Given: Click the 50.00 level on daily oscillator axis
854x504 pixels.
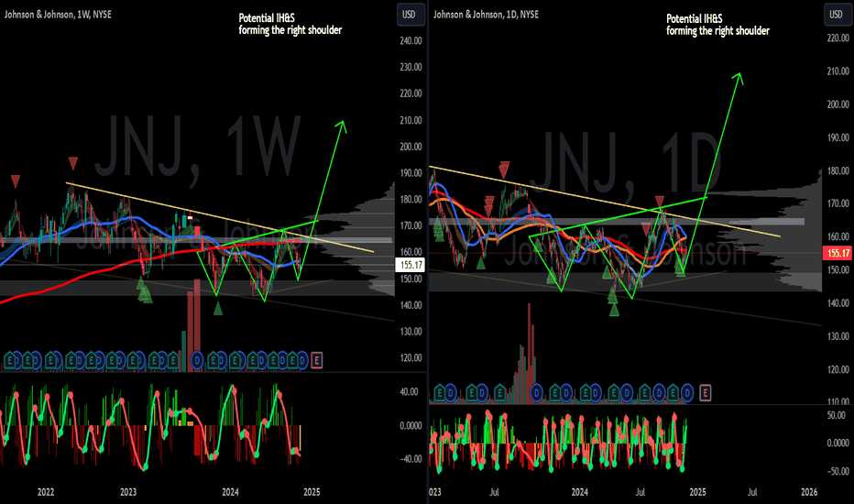Looking at the screenshot, I should (836, 415).
